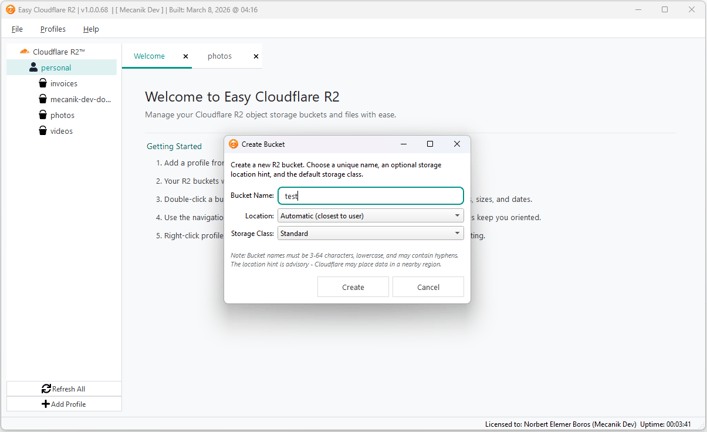Click the Add Profile button
The width and height of the screenshot is (707, 432).
coord(64,404)
